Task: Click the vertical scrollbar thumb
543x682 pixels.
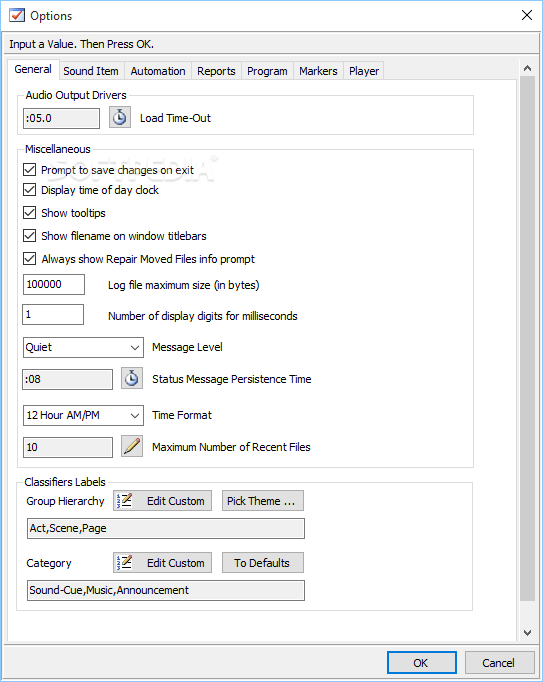Action: [527, 338]
